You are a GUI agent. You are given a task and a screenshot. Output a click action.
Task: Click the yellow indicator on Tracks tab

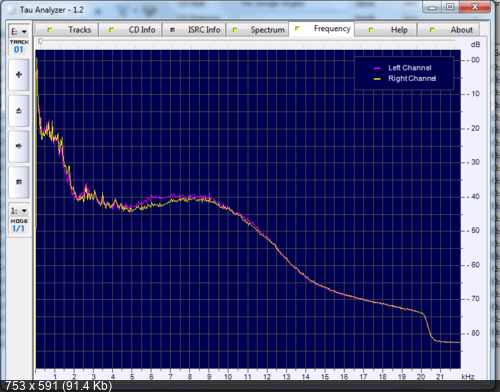(x=50, y=30)
